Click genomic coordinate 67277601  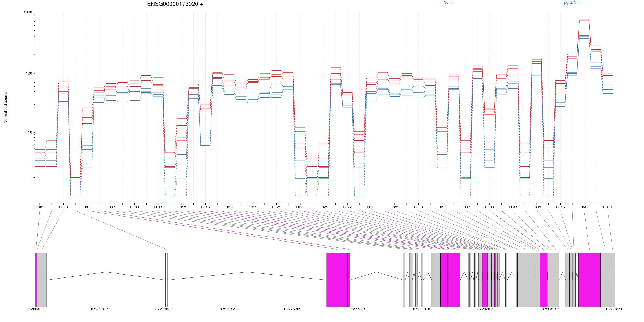(x=357, y=309)
